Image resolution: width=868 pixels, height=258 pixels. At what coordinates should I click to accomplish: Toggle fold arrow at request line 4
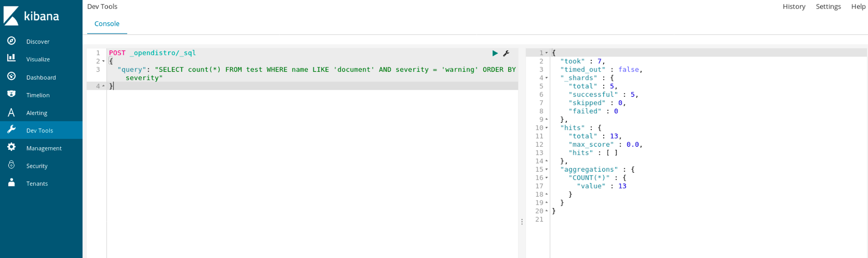[104, 86]
